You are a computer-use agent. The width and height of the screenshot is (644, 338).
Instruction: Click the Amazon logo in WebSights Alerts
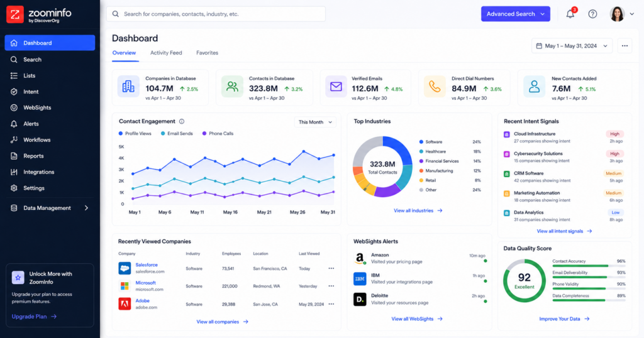360,258
